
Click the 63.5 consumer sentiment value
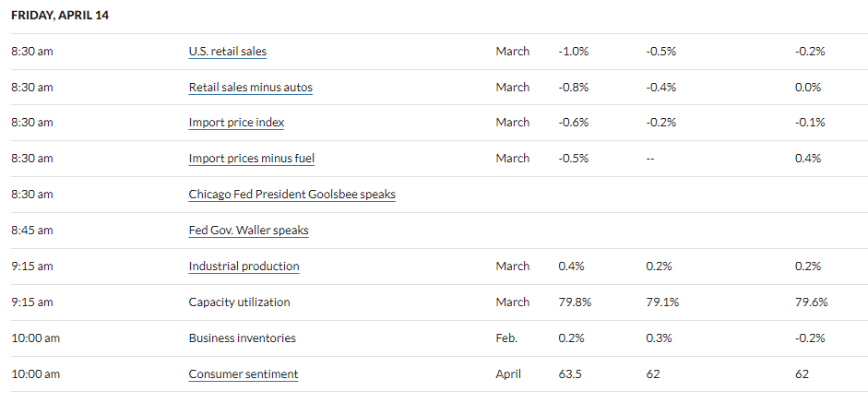[x=569, y=374]
